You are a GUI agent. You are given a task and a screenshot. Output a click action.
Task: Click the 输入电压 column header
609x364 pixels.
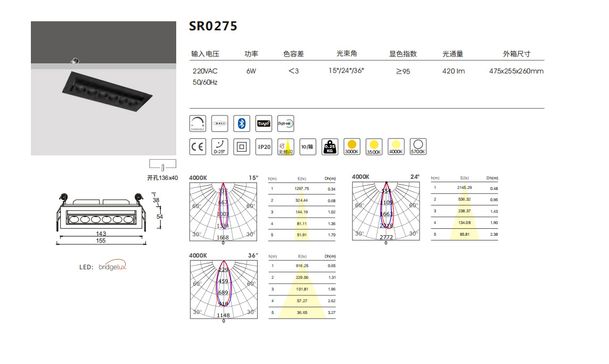pos(205,54)
